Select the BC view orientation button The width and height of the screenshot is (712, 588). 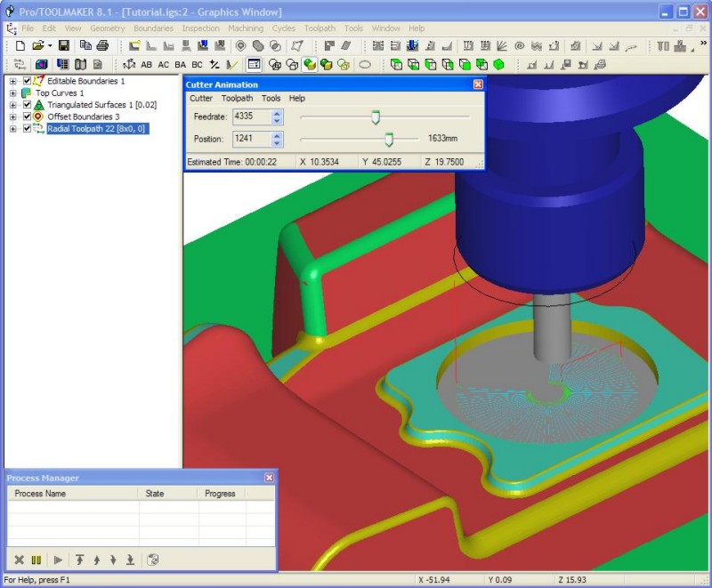pos(197,65)
